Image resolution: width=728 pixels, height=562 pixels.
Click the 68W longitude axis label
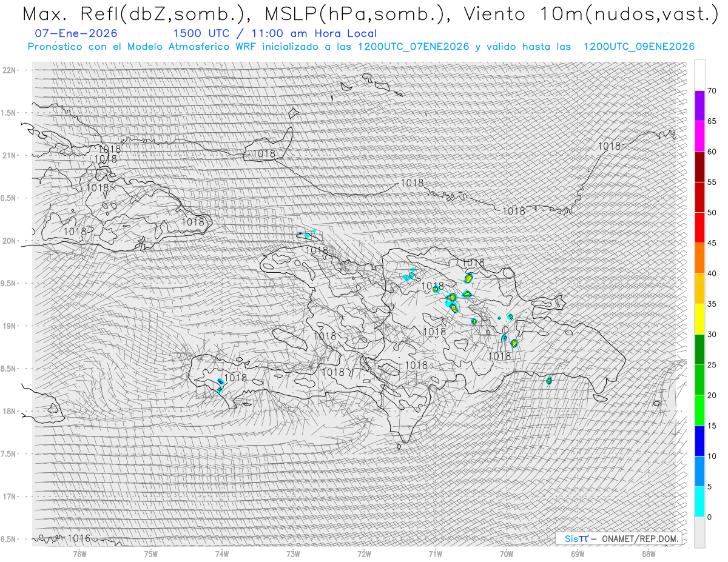[x=649, y=554]
